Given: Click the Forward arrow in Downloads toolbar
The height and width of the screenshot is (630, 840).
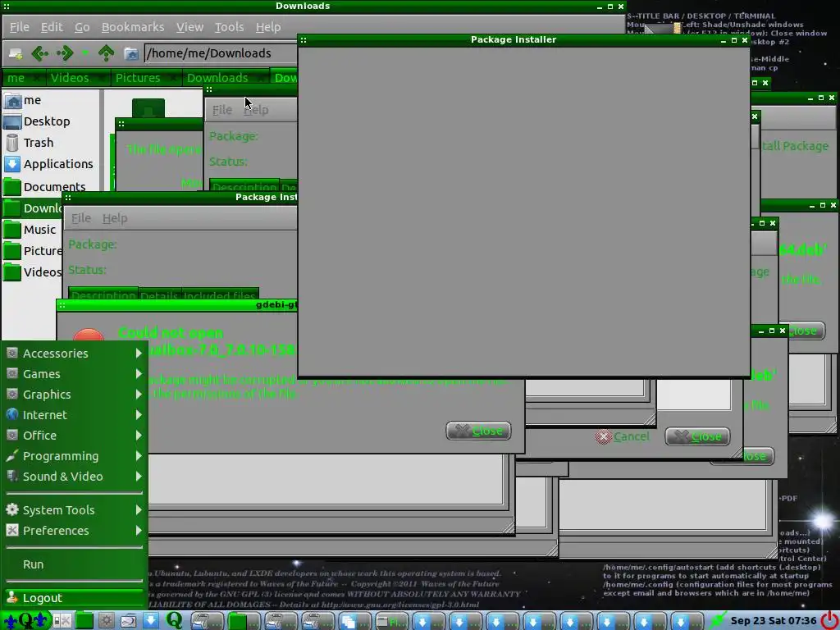Looking at the screenshot, I should click(65, 53).
